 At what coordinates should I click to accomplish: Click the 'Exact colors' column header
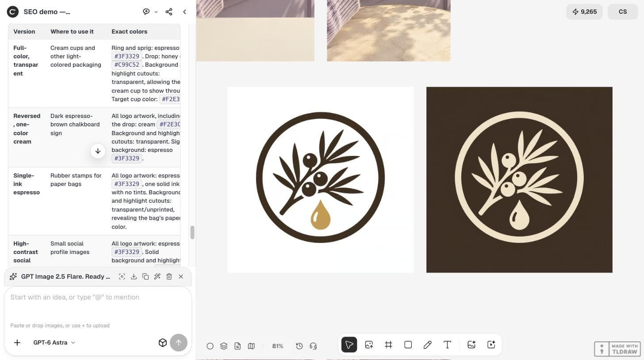coord(130,32)
